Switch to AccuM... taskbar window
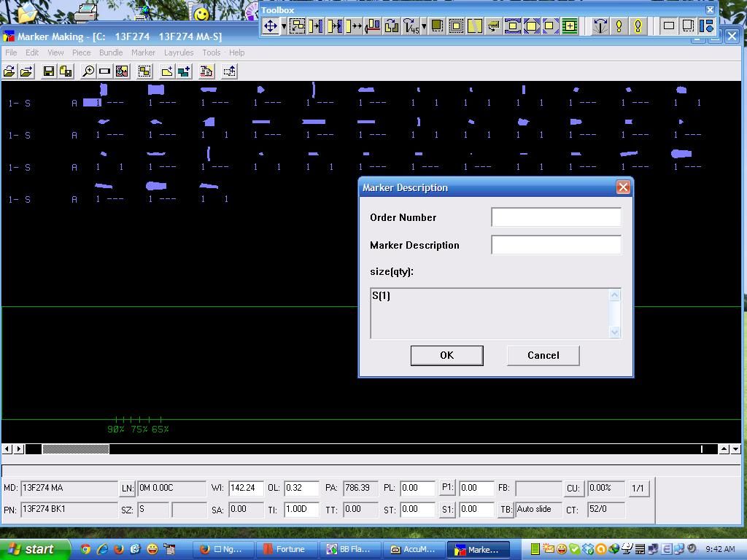The image size is (747, 560). (x=414, y=550)
